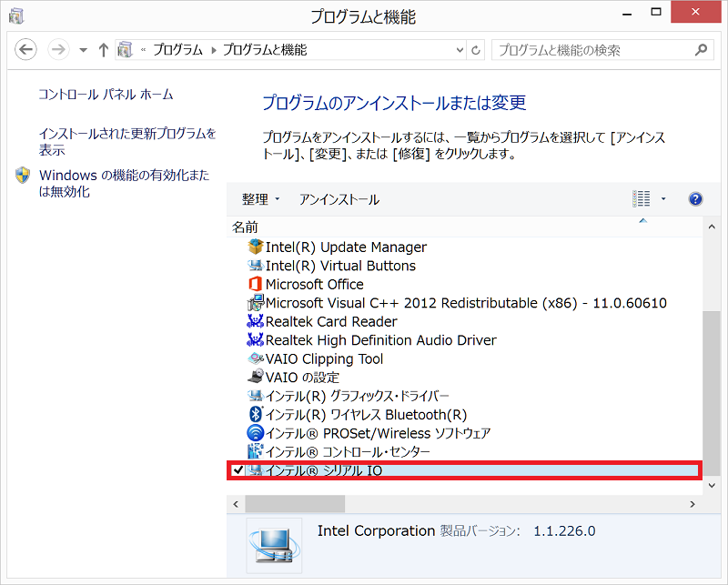
Task: Uncheck the checkbox on インテル シリアル IO row
Action: (x=238, y=470)
